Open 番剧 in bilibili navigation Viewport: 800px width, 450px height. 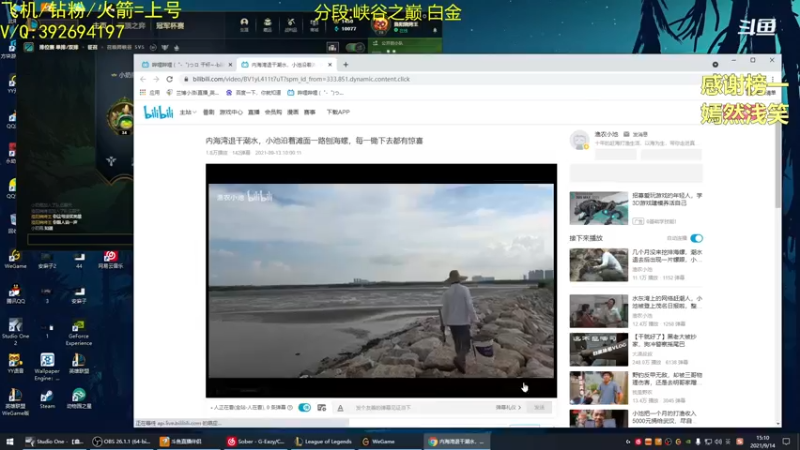point(209,112)
